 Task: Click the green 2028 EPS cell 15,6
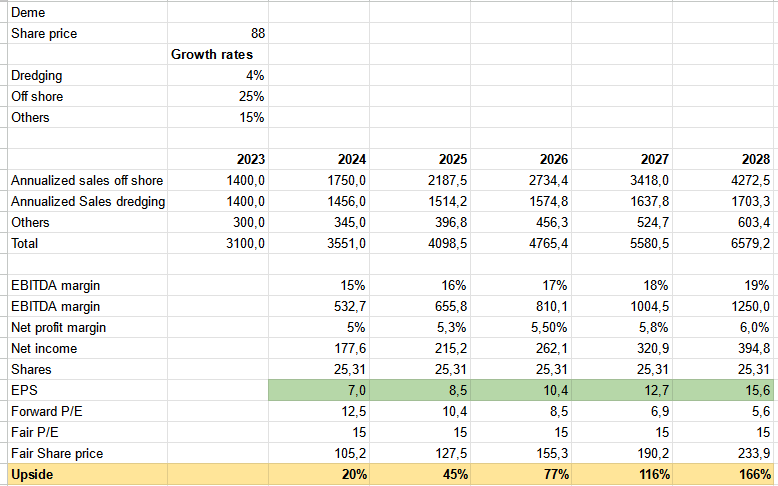(724, 390)
